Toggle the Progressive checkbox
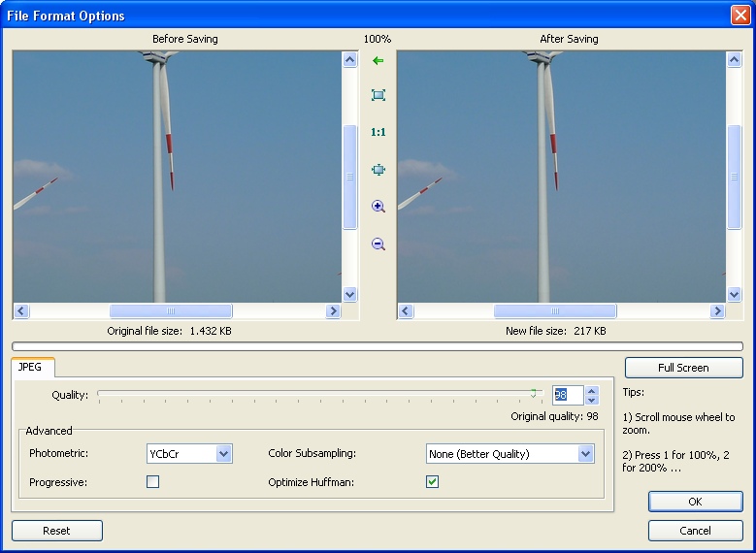The width and height of the screenshot is (756, 553). pos(152,481)
